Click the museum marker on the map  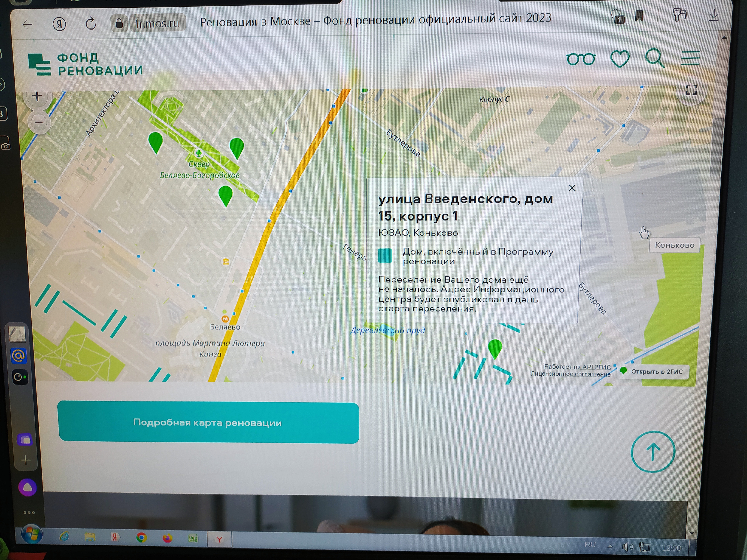226,261
